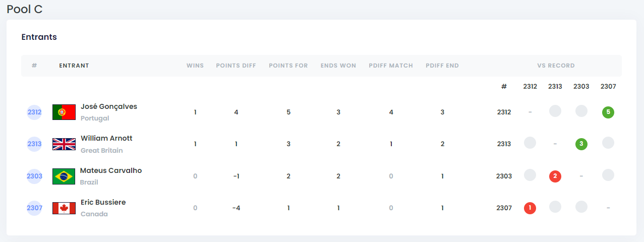Image resolution: width=644 pixels, height=242 pixels.
Task: Click the 2303 entrant number badge
Action: pyautogui.click(x=34, y=176)
